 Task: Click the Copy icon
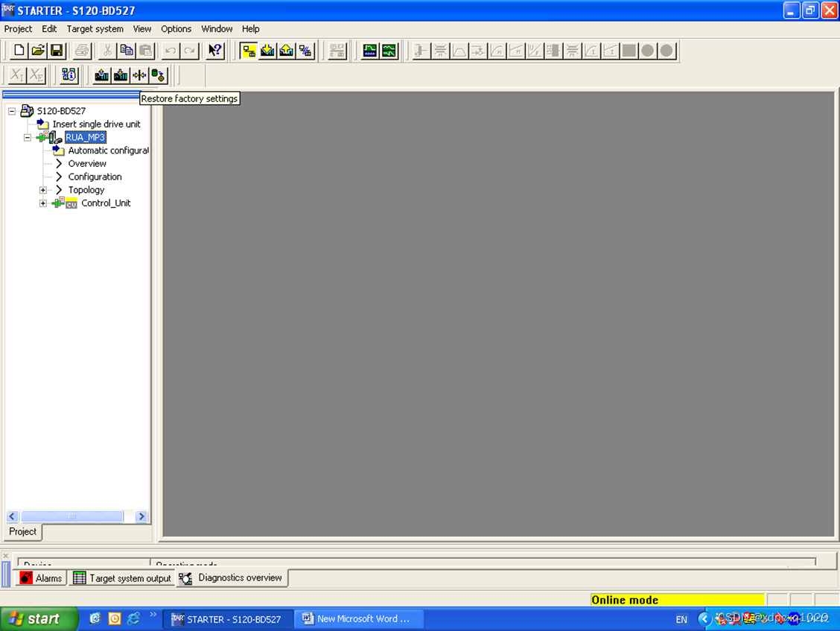click(127, 51)
